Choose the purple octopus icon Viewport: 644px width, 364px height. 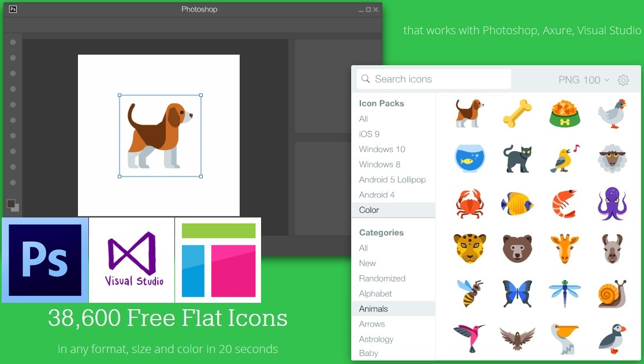612,203
